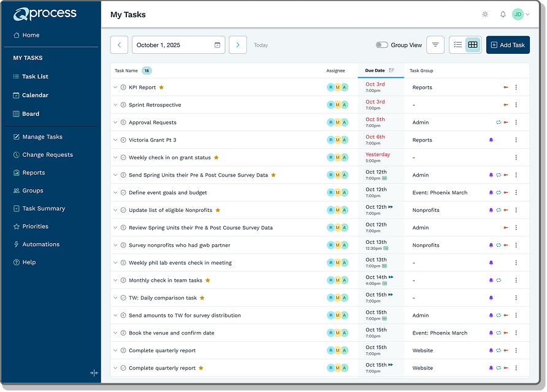Click the purple bell on Victoria Grant Pt 3
Screen dimensions: 547x392
tap(491, 140)
